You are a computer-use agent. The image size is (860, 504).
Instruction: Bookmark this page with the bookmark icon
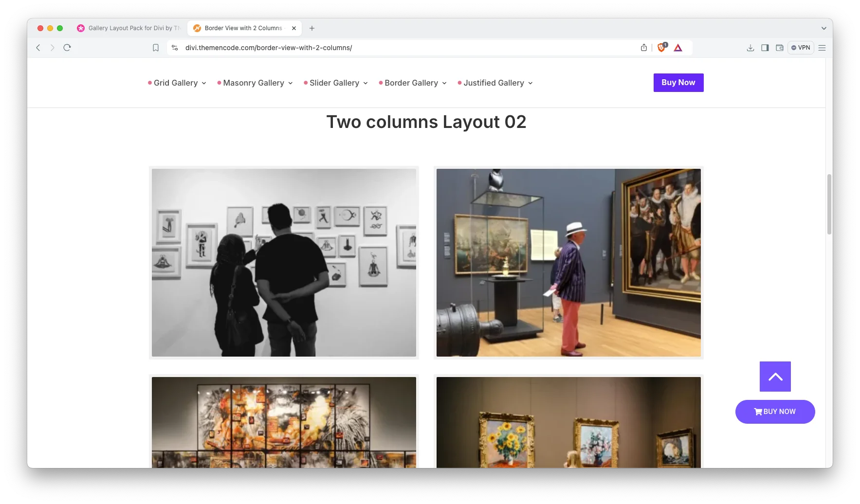point(156,48)
